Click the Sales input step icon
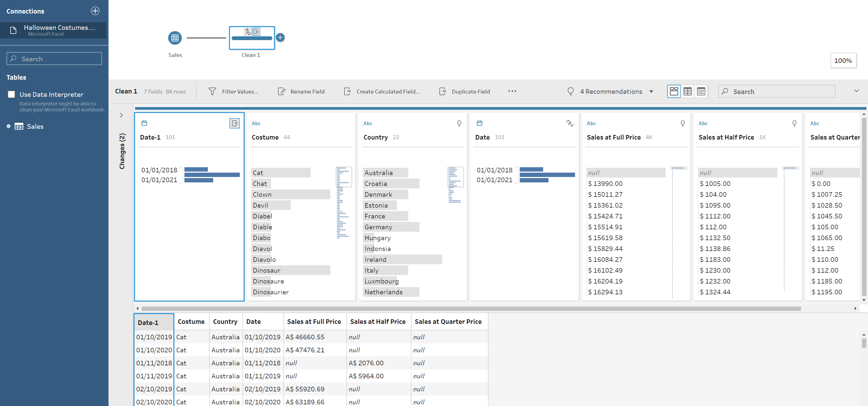Image resolution: width=868 pixels, height=406 pixels. [174, 38]
